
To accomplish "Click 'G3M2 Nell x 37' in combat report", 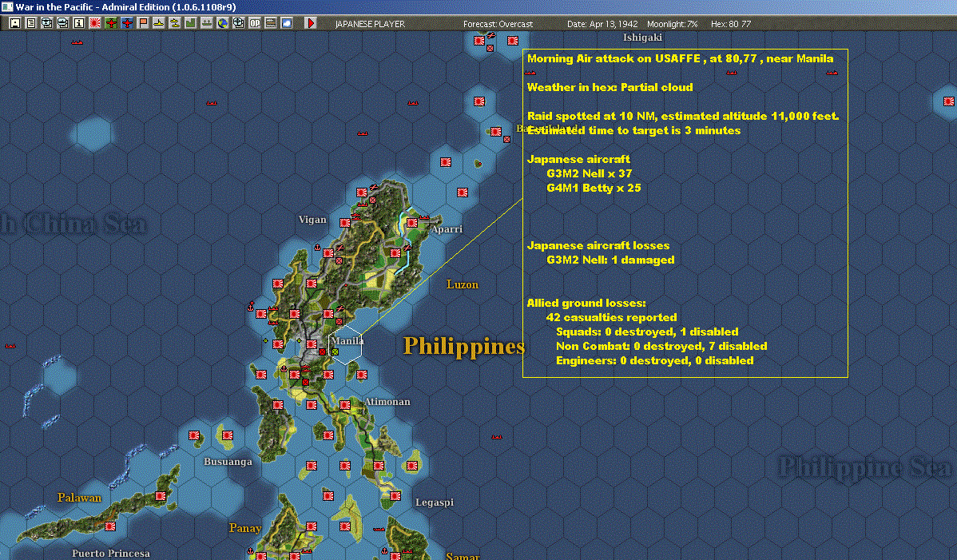I will pos(589,174).
